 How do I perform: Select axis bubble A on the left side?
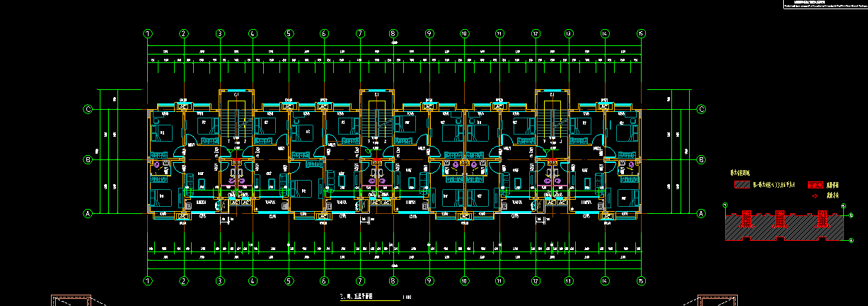tap(88, 213)
